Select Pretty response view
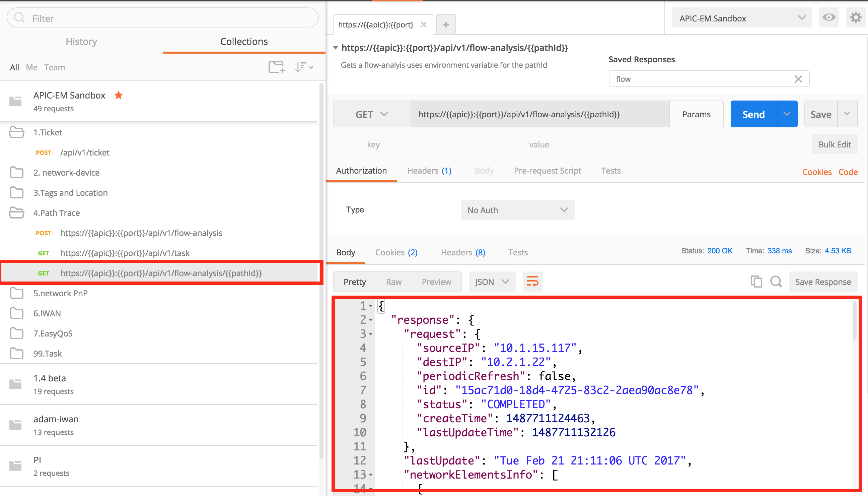The image size is (868, 496). click(x=355, y=282)
